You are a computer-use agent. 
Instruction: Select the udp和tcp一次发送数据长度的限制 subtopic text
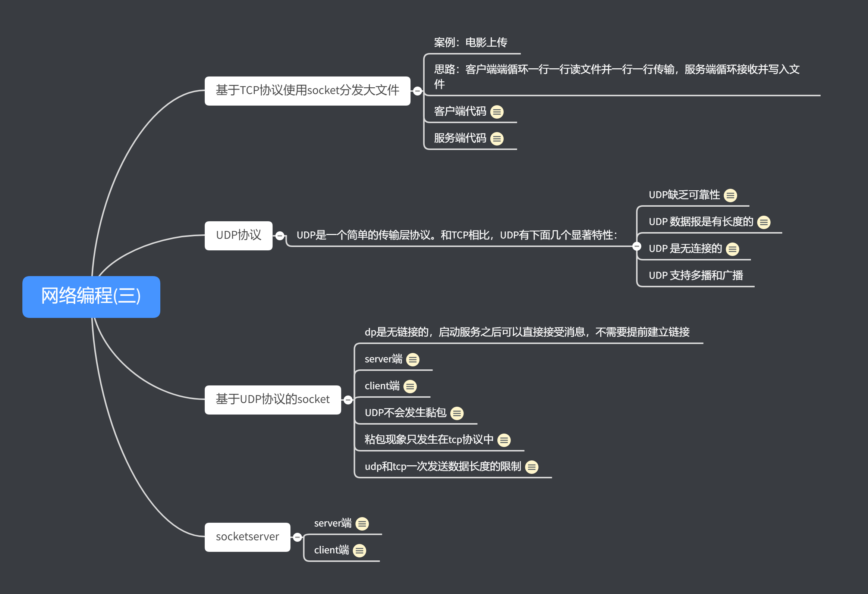click(x=443, y=466)
